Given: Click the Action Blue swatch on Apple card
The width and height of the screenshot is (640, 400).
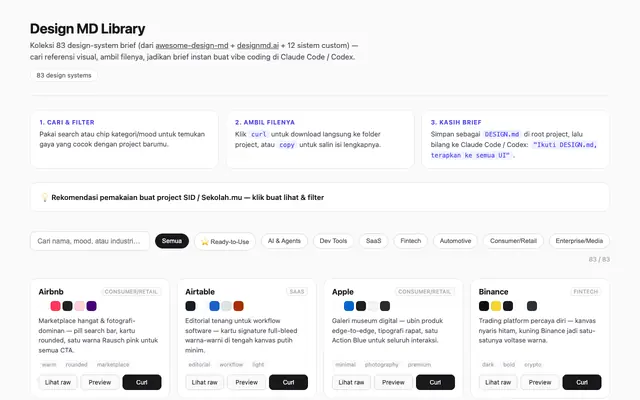Looking at the screenshot, I should click(349, 306).
